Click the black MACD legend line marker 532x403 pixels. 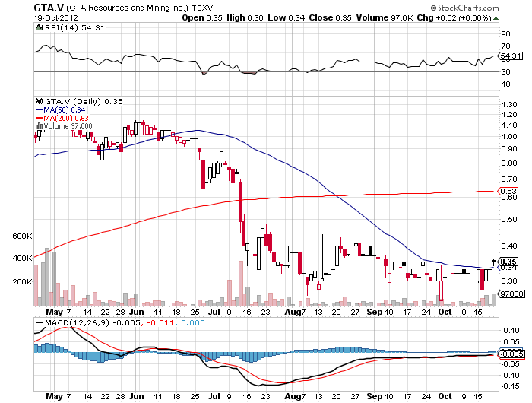click(x=39, y=322)
